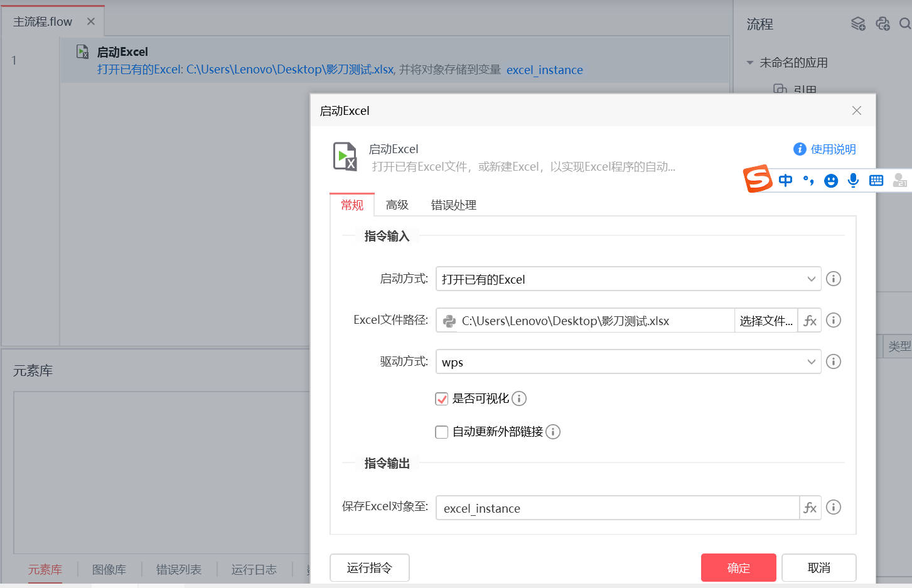Click the fx button beside excel_instance output
Image resolution: width=912 pixels, height=588 pixels.
tap(810, 508)
